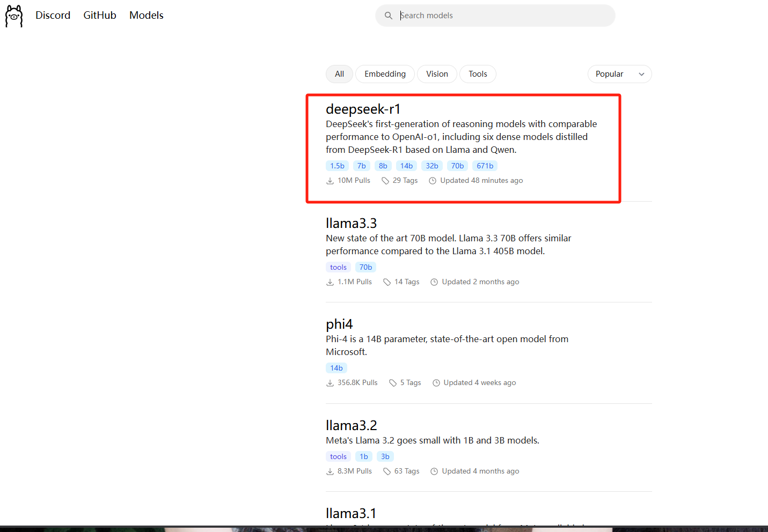Click the 1b size tag on llama3.2

click(364, 456)
